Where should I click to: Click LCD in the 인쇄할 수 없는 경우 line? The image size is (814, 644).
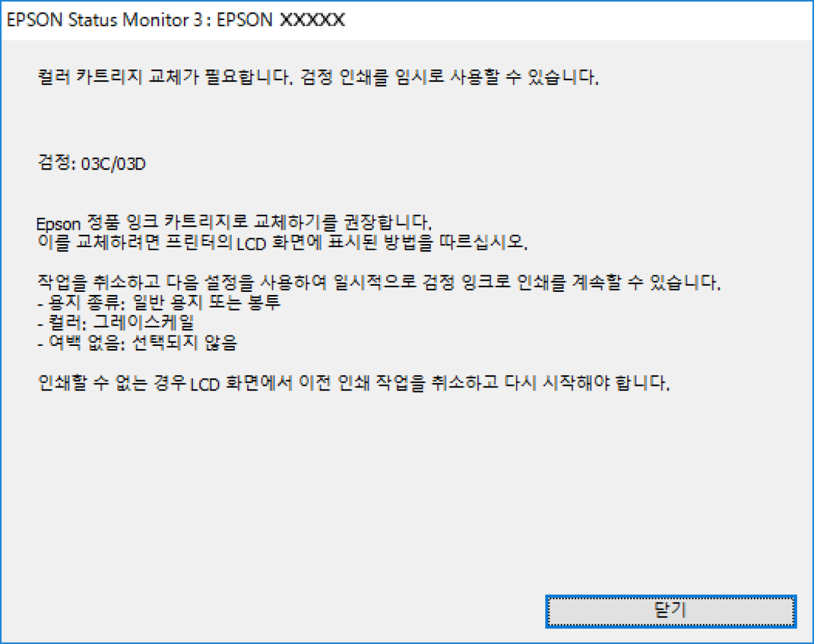tap(205, 384)
